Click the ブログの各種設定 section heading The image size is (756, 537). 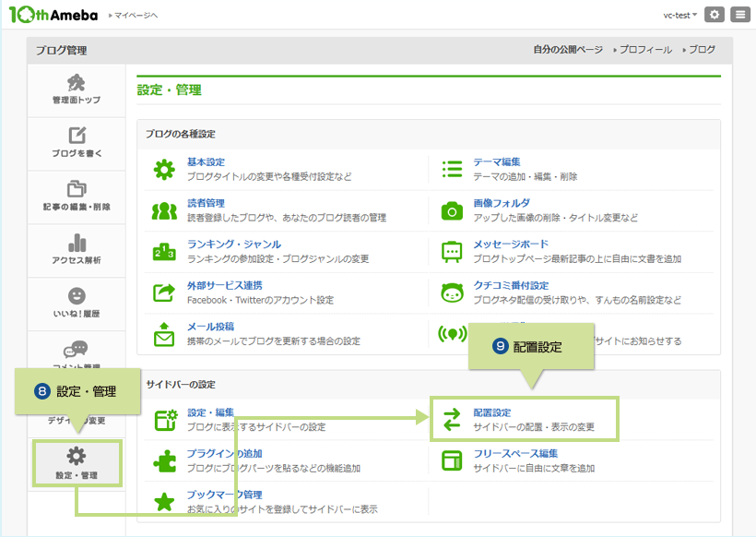coord(181,134)
